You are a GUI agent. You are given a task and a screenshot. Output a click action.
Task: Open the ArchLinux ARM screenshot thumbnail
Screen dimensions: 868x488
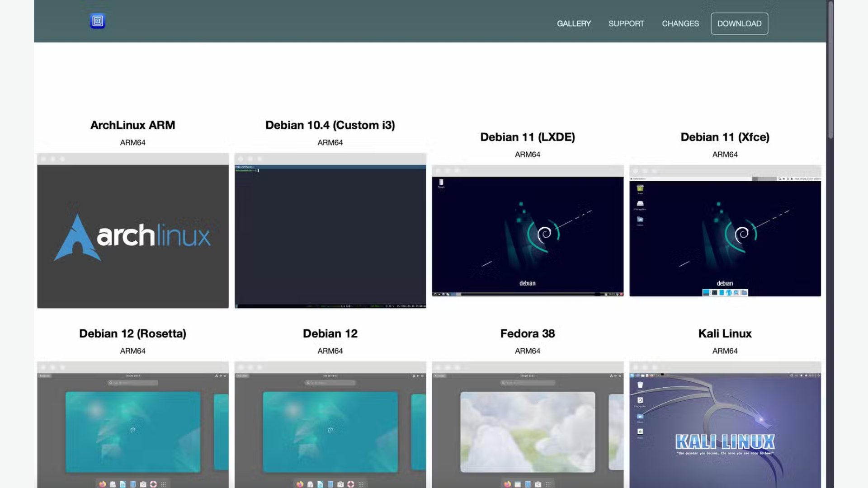point(133,231)
